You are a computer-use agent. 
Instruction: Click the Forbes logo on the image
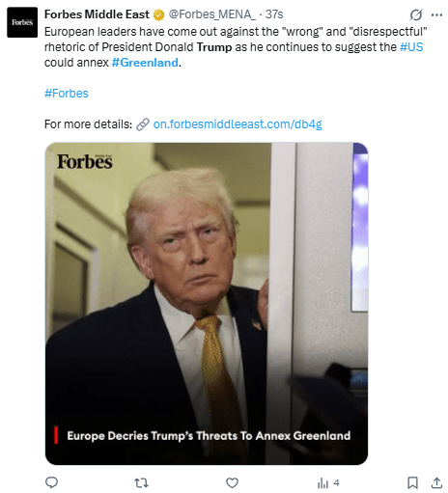(85, 161)
